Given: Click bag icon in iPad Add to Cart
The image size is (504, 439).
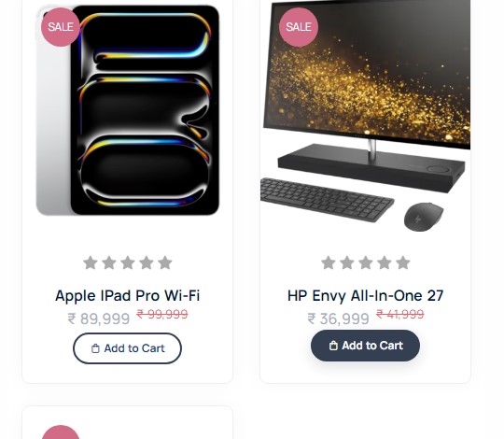Looking at the screenshot, I should (95, 348).
